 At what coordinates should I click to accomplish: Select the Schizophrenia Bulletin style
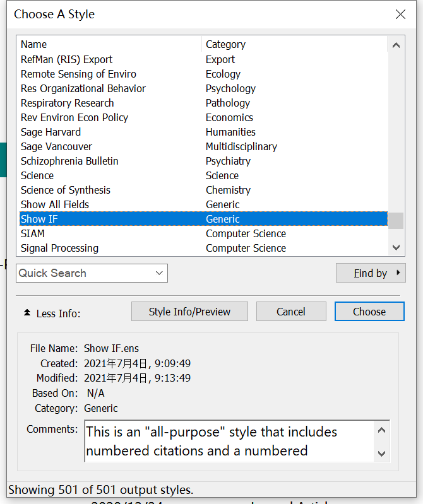click(69, 161)
